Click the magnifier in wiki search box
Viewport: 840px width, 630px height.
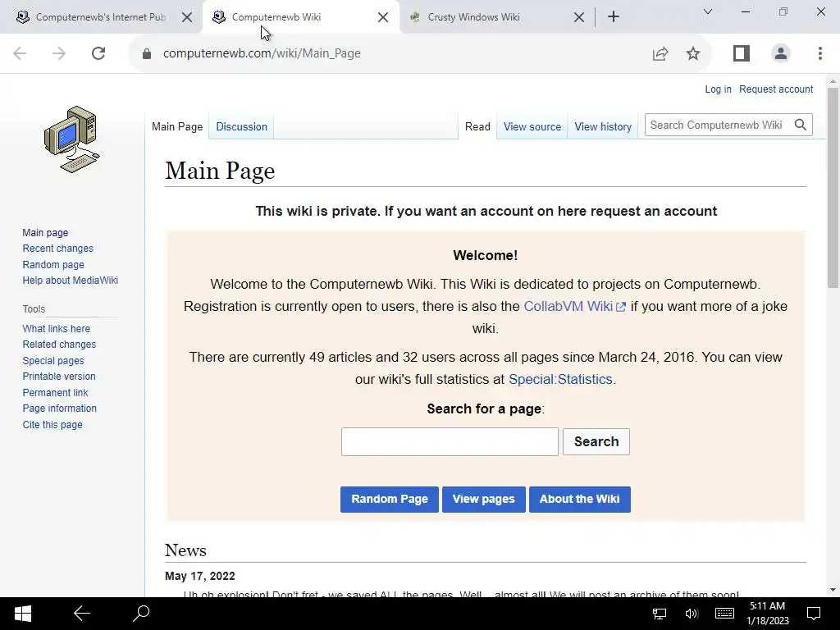(x=801, y=125)
